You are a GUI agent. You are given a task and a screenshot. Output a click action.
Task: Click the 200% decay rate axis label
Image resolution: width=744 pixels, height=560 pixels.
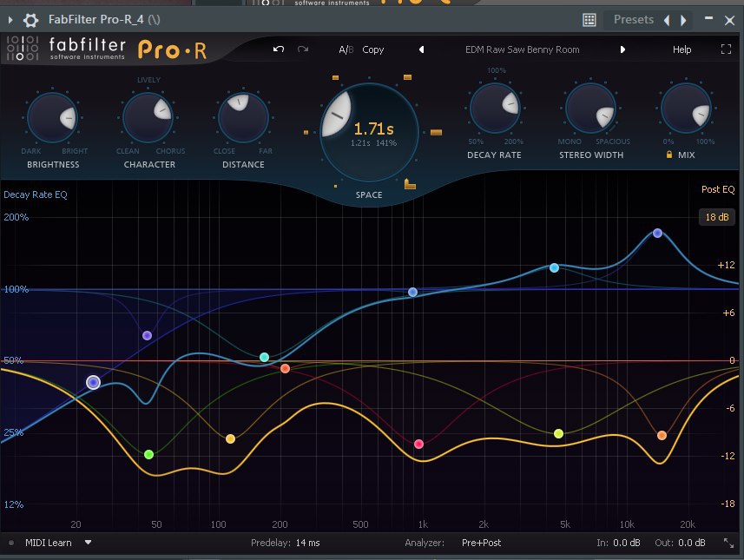[x=16, y=217]
